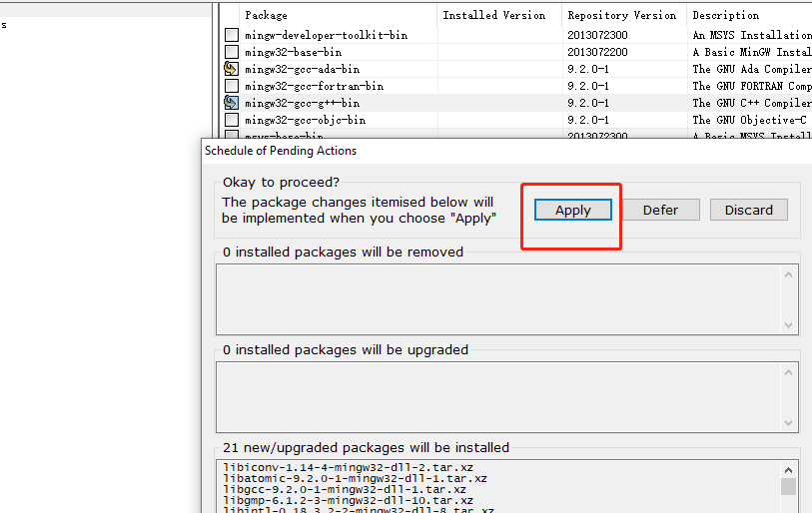Select the mingw32-gcc-fortran-bin package name
This screenshot has height=513, width=812.
pos(315,87)
